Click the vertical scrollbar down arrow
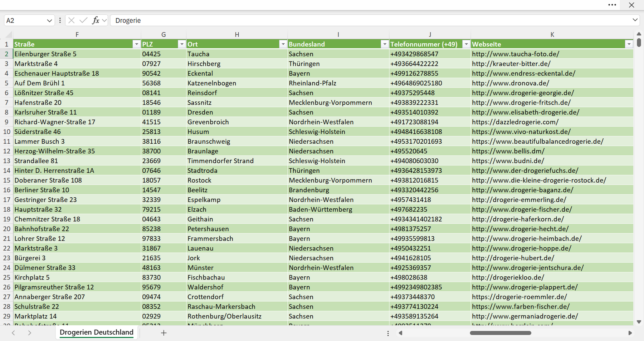The width and height of the screenshot is (644, 341). pyautogui.click(x=639, y=322)
